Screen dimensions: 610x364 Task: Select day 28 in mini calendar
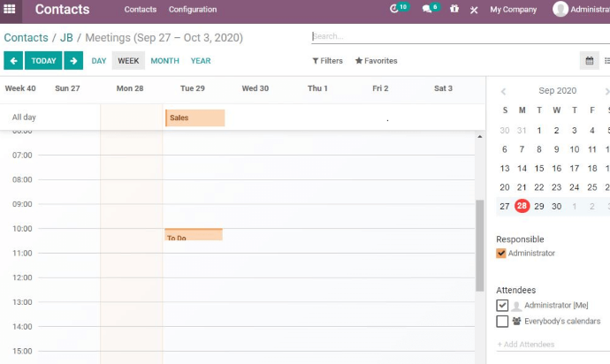tap(522, 206)
